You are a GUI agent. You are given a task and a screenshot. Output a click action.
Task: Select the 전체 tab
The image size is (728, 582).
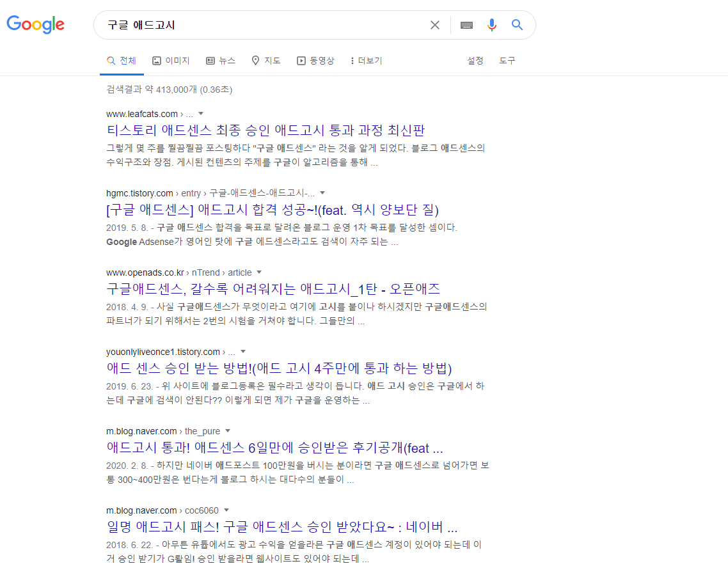point(122,61)
